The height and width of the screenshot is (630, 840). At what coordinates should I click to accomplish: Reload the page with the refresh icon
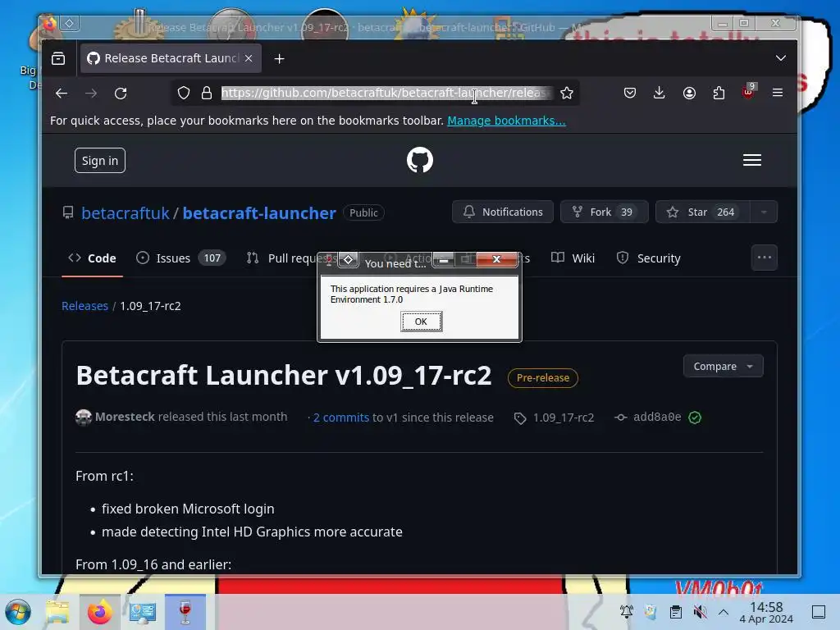121,94
